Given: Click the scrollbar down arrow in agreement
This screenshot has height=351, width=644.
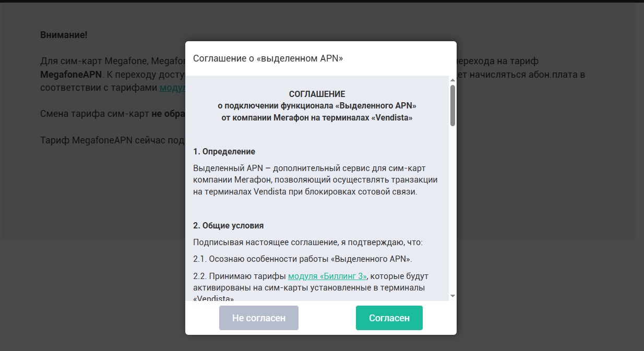Looking at the screenshot, I should 452,296.
